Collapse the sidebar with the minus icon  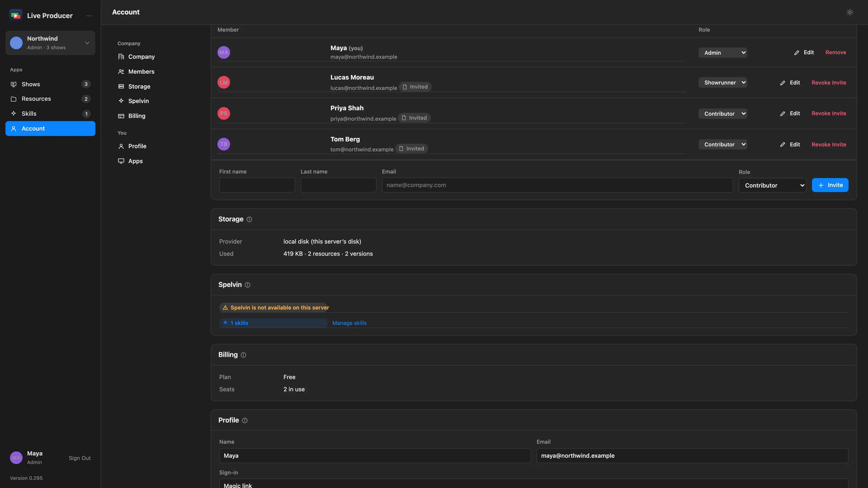(89, 16)
